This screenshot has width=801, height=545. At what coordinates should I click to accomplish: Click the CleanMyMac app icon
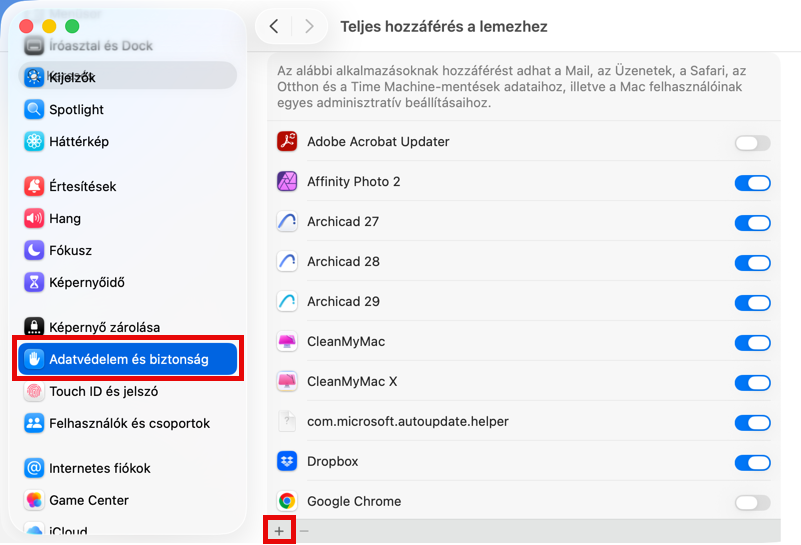287,341
